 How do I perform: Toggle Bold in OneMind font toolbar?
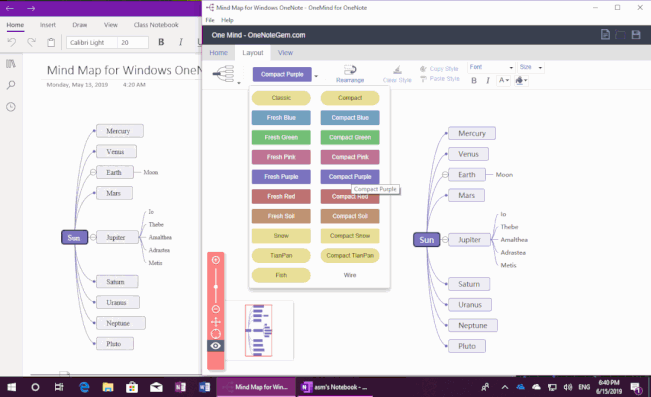tap(474, 81)
